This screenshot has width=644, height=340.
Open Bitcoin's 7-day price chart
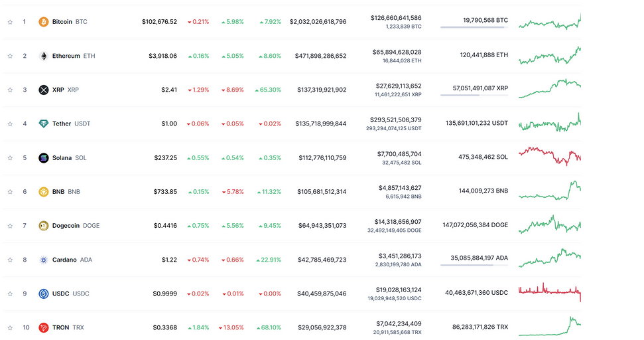pyautogui.click(x=549, y=22)
